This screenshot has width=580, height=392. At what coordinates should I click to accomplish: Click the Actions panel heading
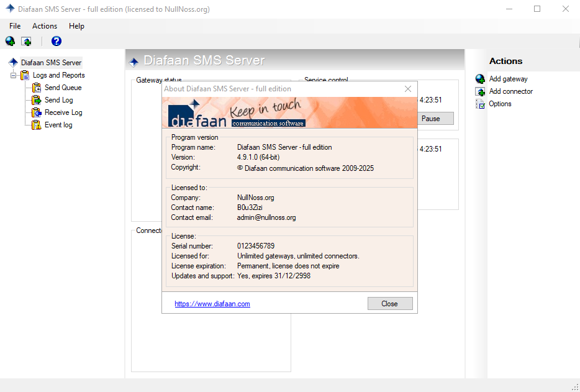[505, 61]
